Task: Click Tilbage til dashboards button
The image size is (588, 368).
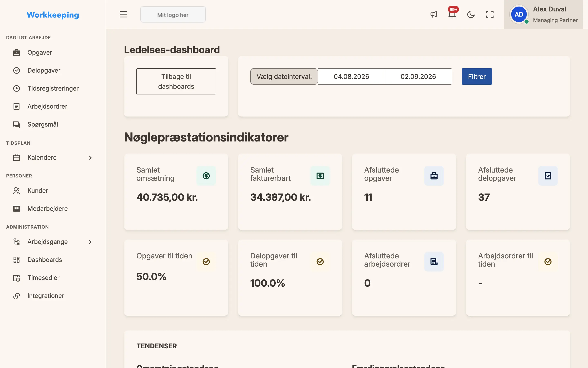Action: [176, 81]
